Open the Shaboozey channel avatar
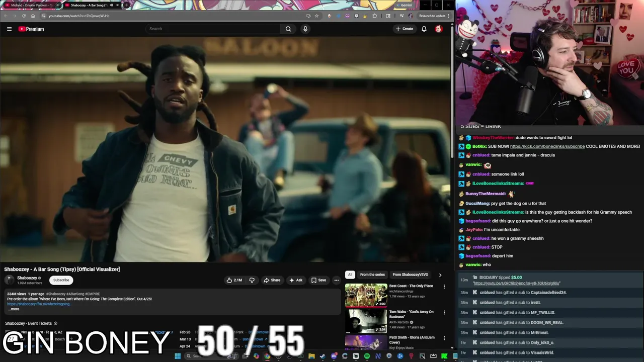 (x=9, y=280)
